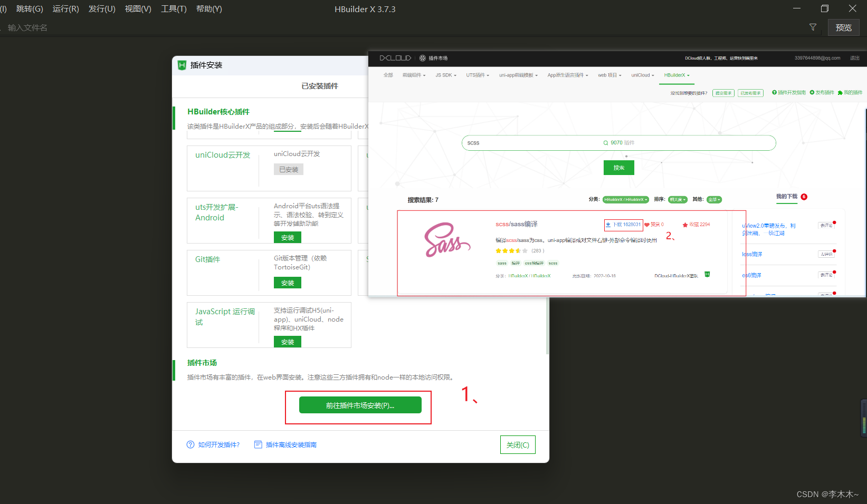Click the 插件开发指南 help icon
The width and height of the screenshot is (867, 504).
(774, 92)
